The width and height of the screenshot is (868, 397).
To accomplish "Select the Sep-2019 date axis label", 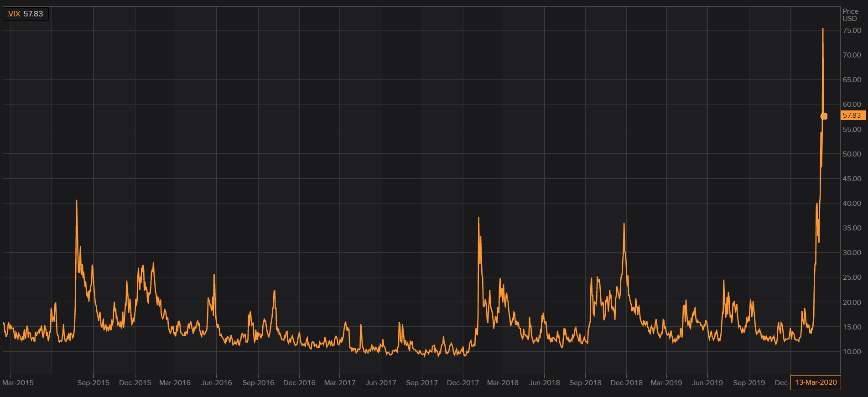I will pos(749,383).
